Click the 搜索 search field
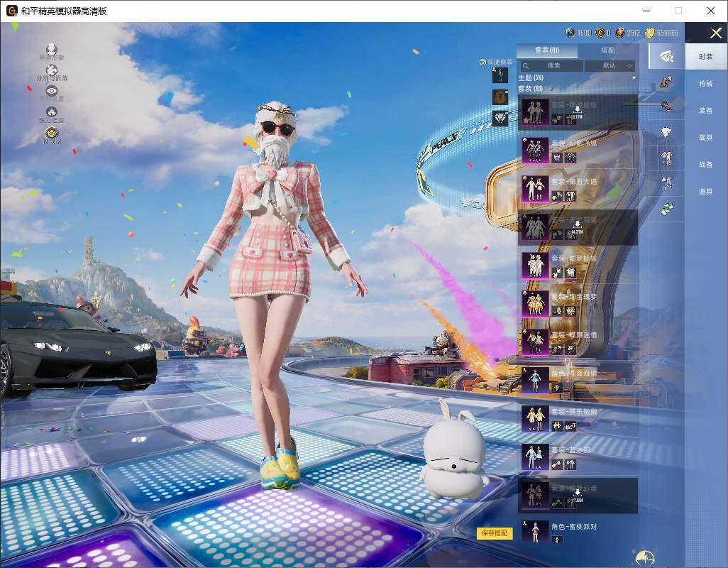This screenshot has height=568, width=728. tap(551, 66)
